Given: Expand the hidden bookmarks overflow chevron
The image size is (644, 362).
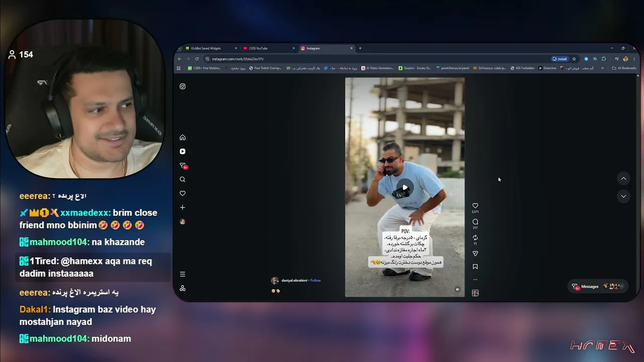Looking at the screenshot, I should pyautogui.click(x=602, y=68).
